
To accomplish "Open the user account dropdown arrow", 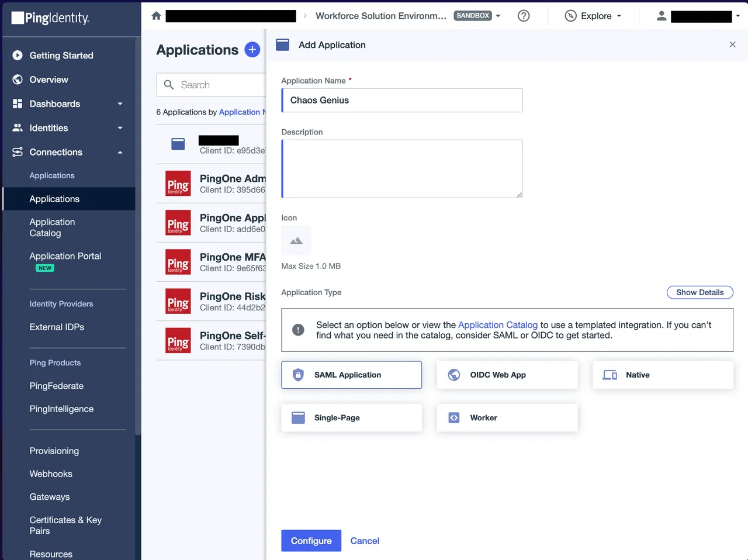I will 738,16.
